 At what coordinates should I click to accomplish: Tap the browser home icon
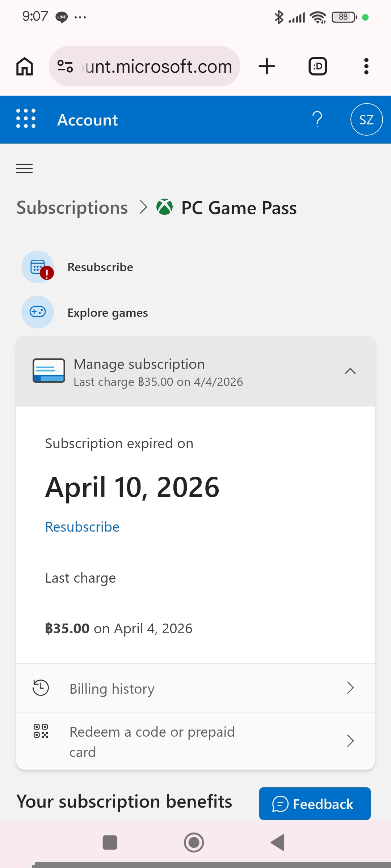tap(25, 66)
